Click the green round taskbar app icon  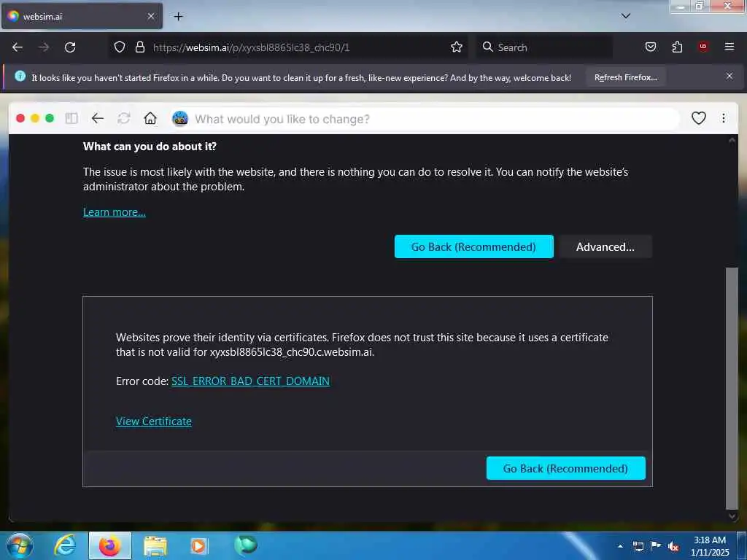point(245,545)
